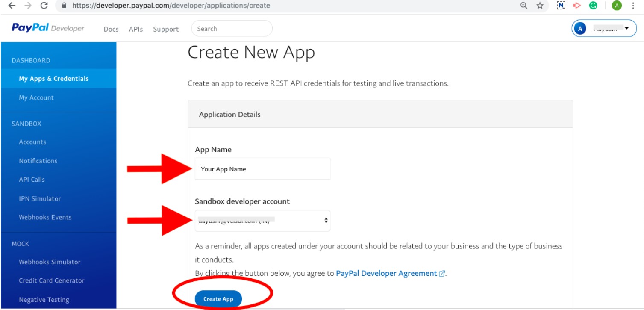Open the zoom magnifier icon in address bar

pyautogui.click(x=523, y=6)
